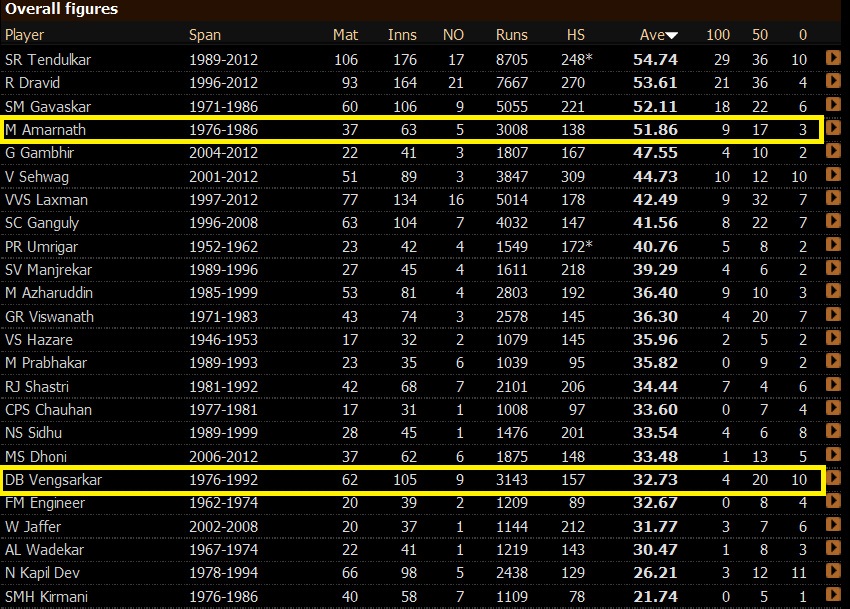Open the arrow icon for W Jaffer row

click(x=833, y=524)
